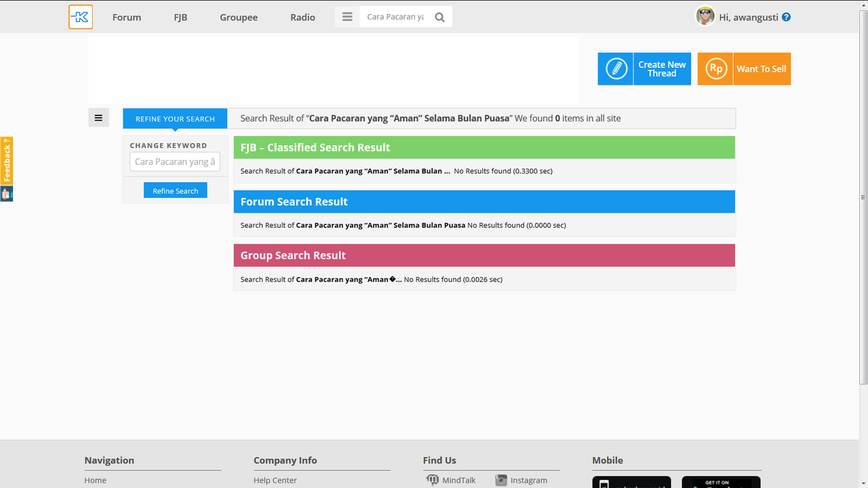Go to Groupee section
The width and height of the screenshot is (868, 488).
239,17
